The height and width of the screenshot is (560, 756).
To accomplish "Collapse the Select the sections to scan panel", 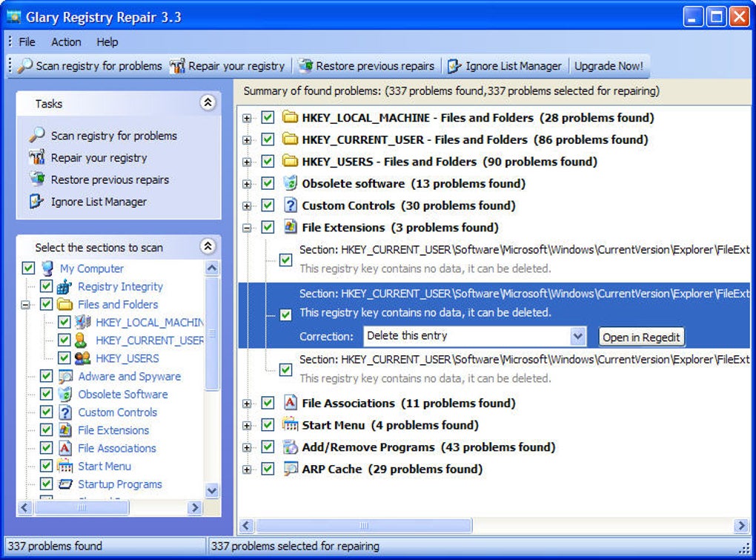I will (x=208, y=246).
